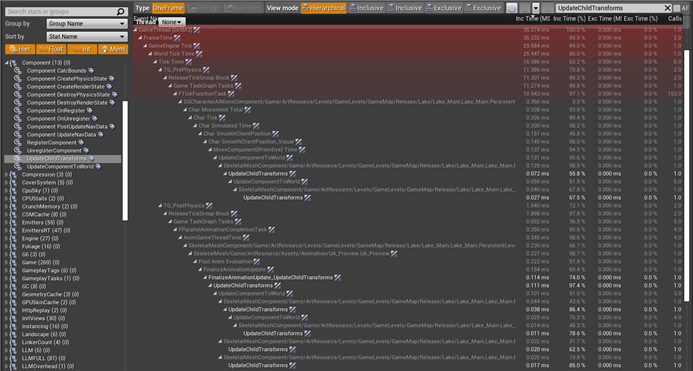Image resolution: width=693 pixels, height=371 pixels.
Task: Click the icon next to TG_PrePhysics
Action: (206, 69)
